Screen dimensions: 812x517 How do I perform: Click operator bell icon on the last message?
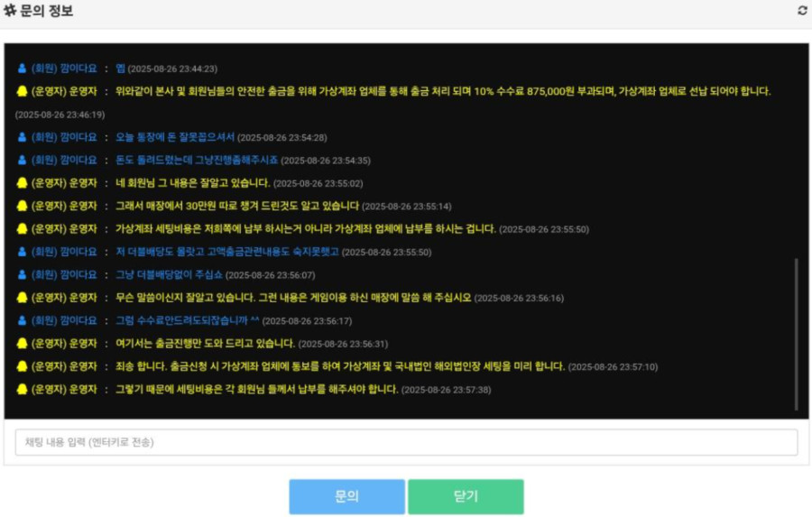click(x=22, y=389)
